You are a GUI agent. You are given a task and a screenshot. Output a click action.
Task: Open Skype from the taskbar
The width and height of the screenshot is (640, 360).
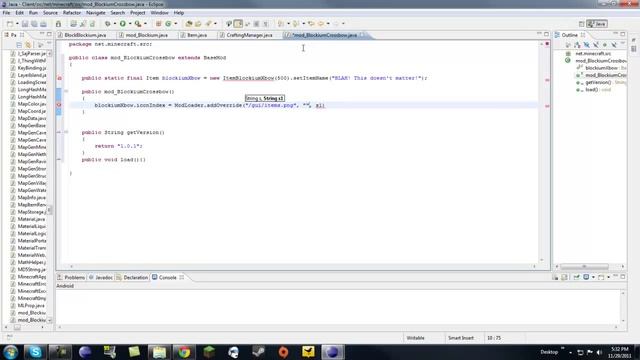pos(35,352)
